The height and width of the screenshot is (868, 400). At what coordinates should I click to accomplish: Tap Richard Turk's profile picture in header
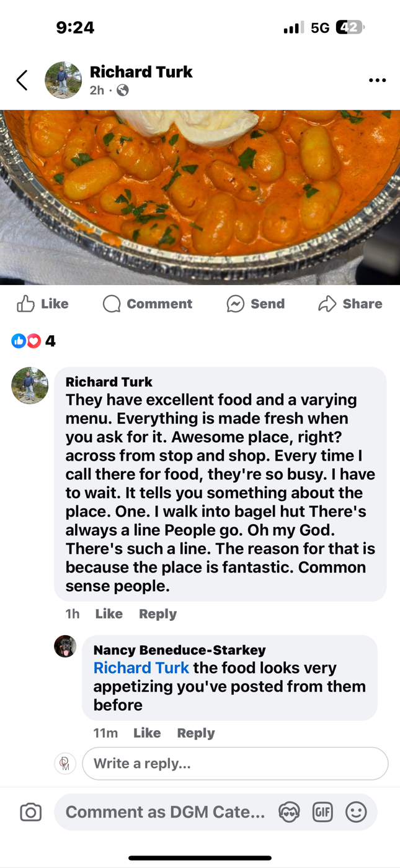[63, 80]
